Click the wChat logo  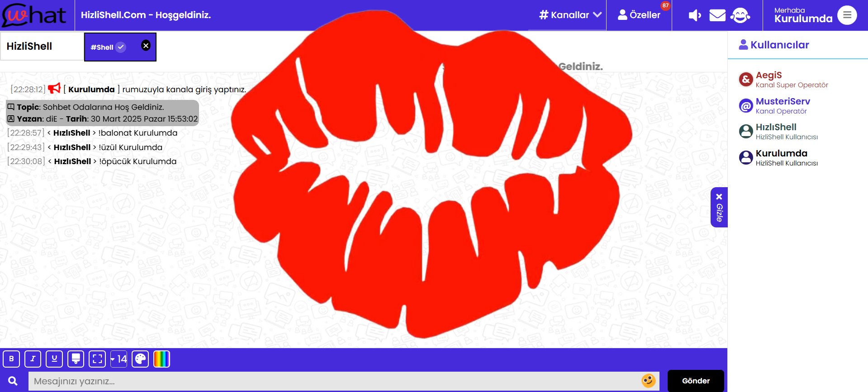34,15
